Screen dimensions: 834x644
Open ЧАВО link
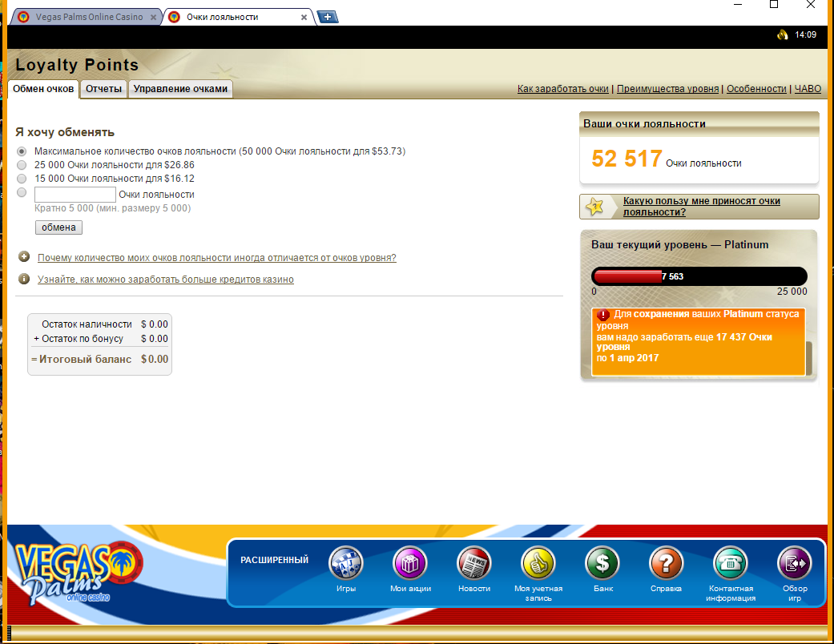[808, 89]
